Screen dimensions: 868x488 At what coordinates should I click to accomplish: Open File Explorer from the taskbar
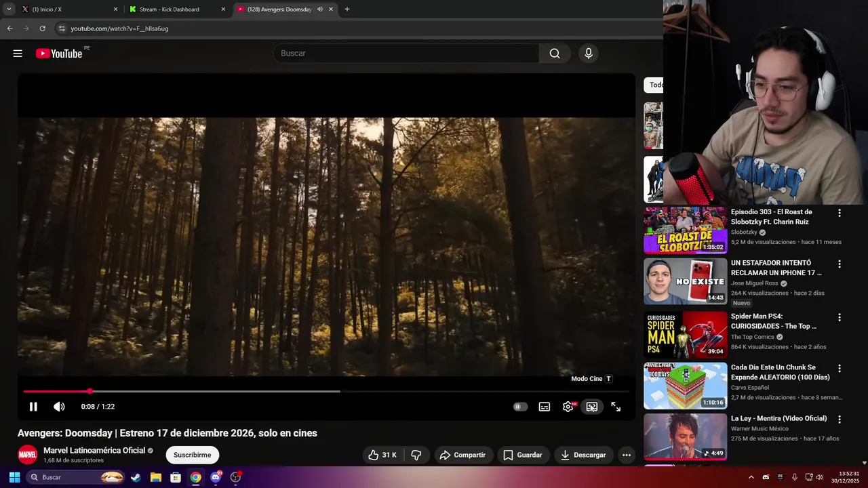tap(155, 477)
